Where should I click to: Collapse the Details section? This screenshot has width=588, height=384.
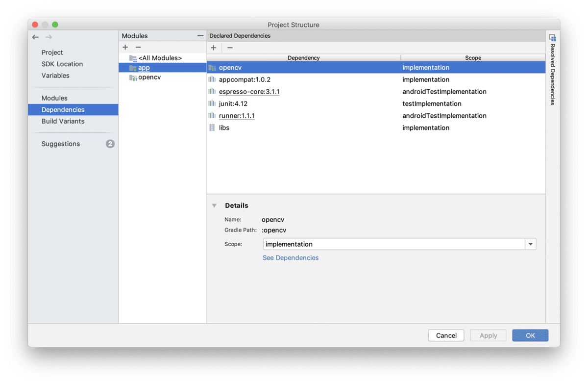(x=214, y=205)
